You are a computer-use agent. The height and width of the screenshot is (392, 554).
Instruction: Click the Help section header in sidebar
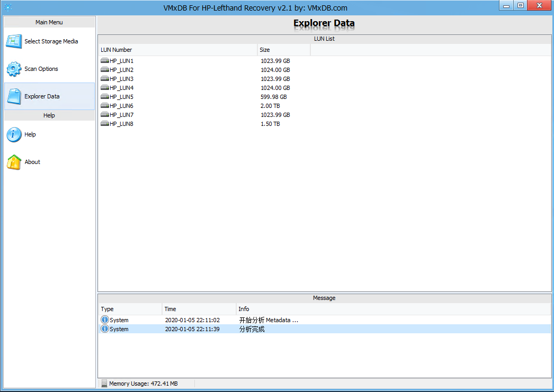click(49, 115)
